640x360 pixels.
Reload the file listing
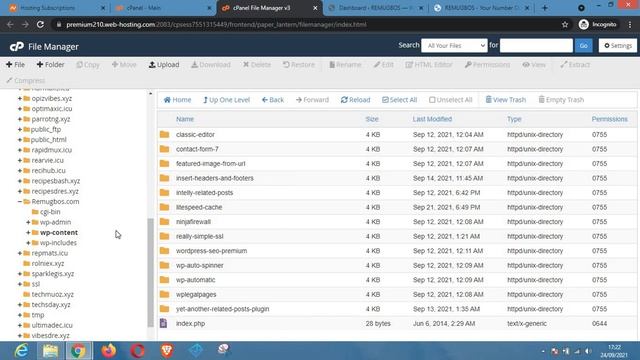[356, 100]
